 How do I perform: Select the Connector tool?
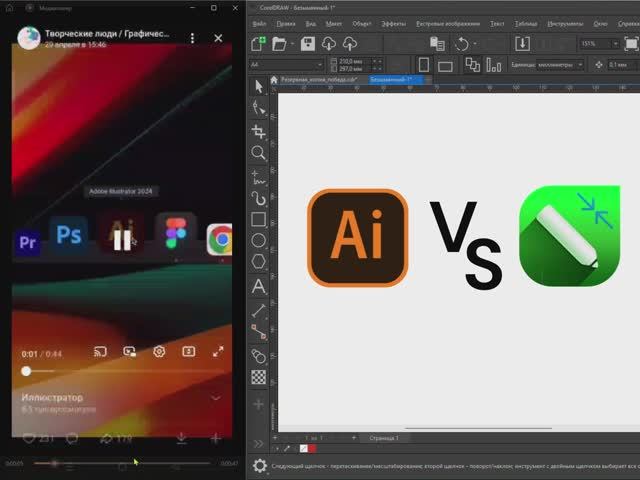point(258,332)
